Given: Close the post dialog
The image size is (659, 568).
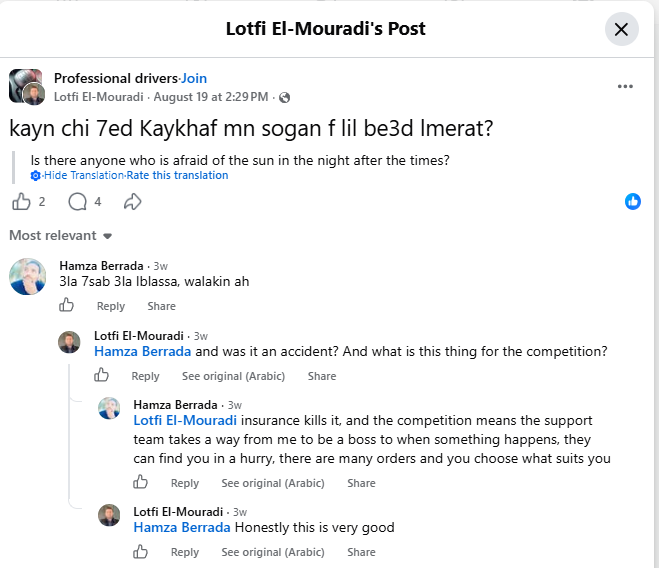Looking at the screenshot, I should pos(622,29).
